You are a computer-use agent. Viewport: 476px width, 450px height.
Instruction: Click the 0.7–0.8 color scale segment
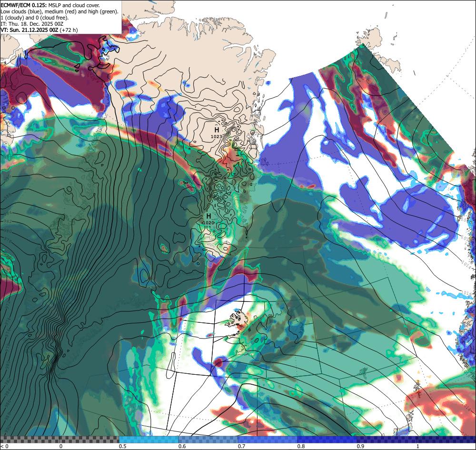(x=268, y=440)
